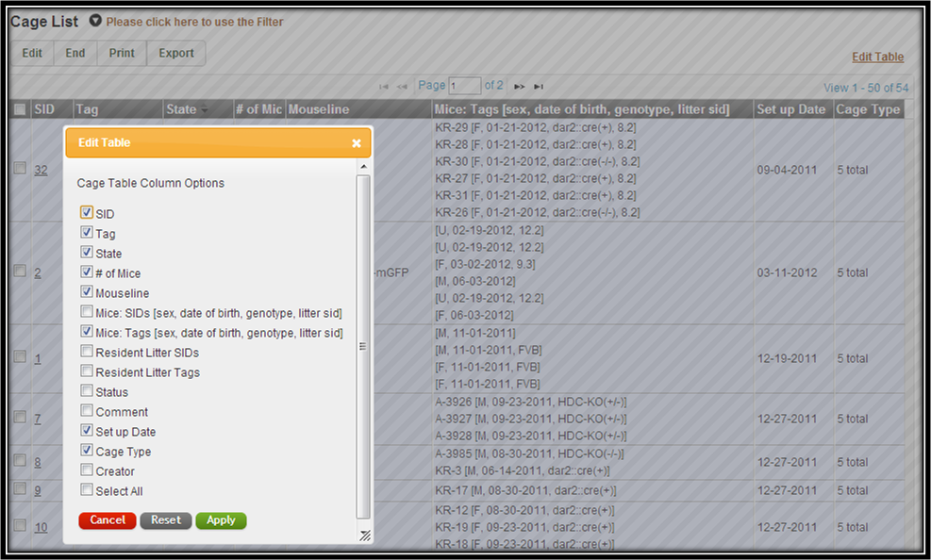Screen dimensions: 931x560
Task: Expand the filter via 'Please click here' text
Action: [x=194, y=22]
